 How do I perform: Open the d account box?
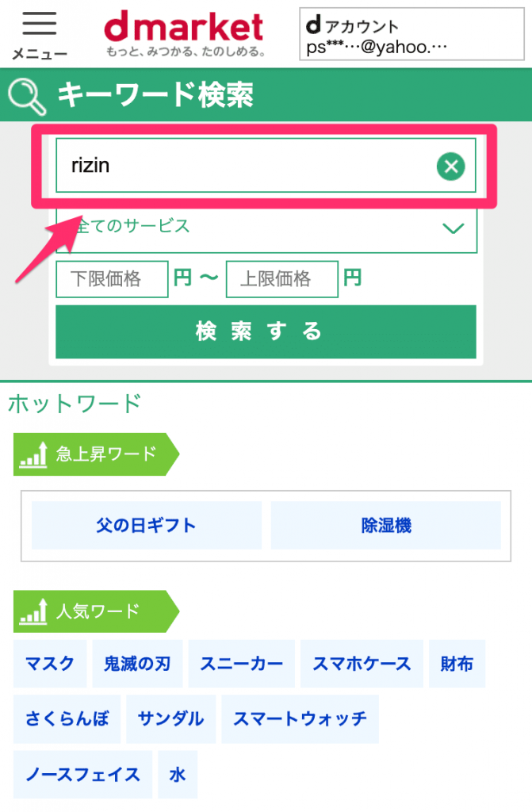point(411,35)
